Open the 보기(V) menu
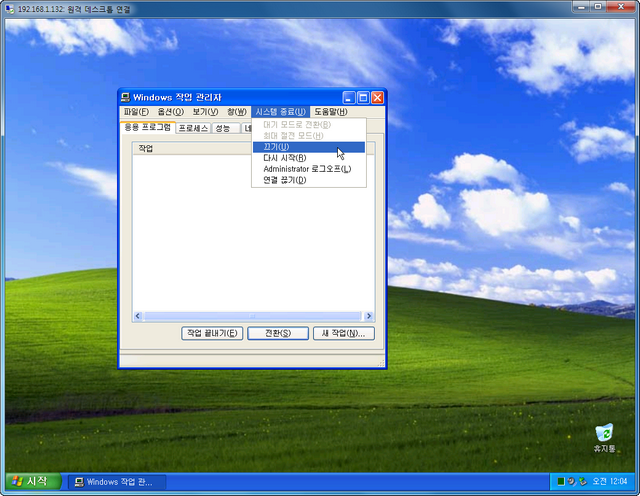 click(205, 112)
